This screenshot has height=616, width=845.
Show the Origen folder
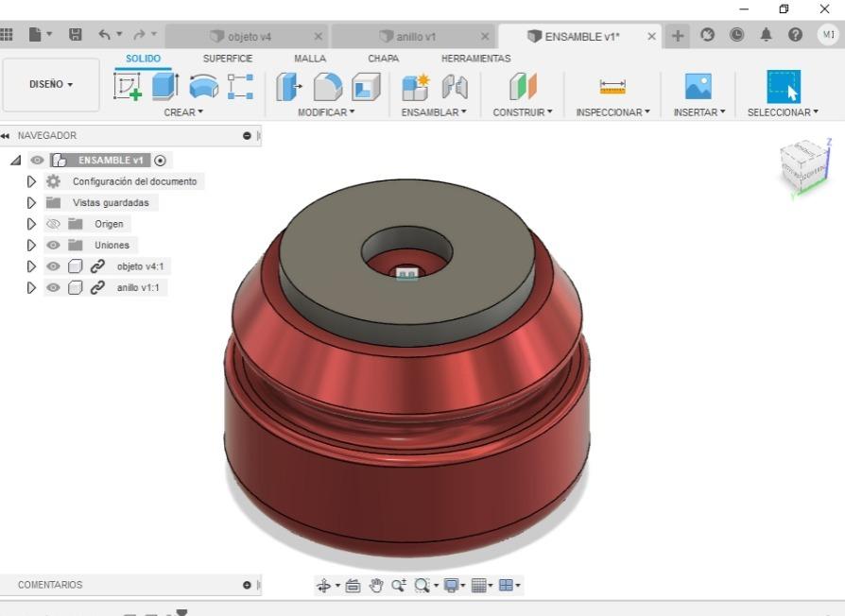53,224
